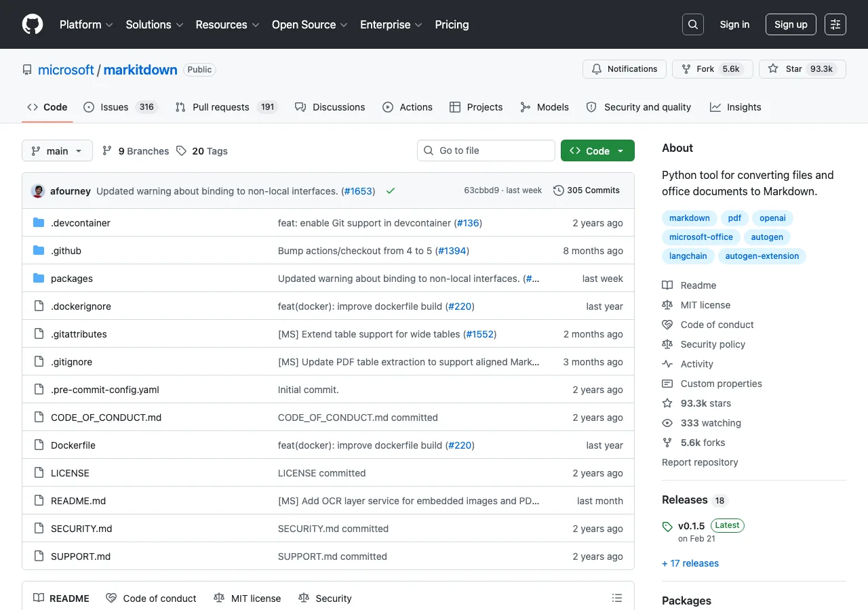Click the fork icon beside 5.6k forks

pyautogui.click(x=667, y=443)
